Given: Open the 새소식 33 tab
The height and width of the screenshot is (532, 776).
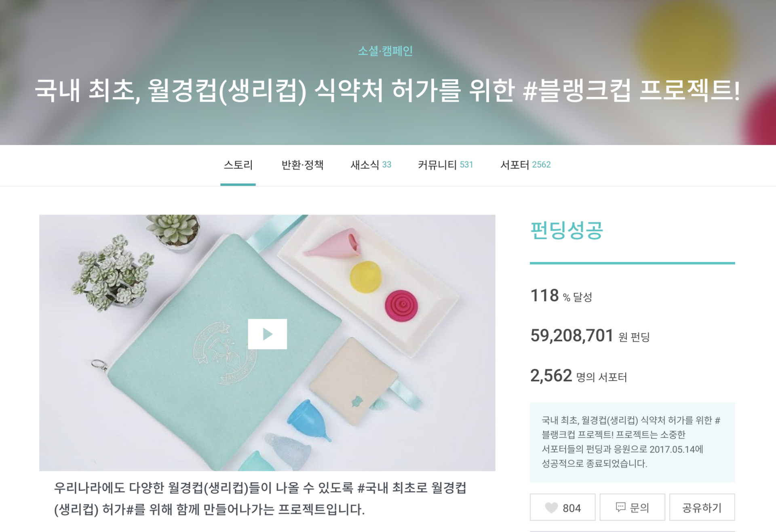Looking at the screenshot, I should (371, 165).
